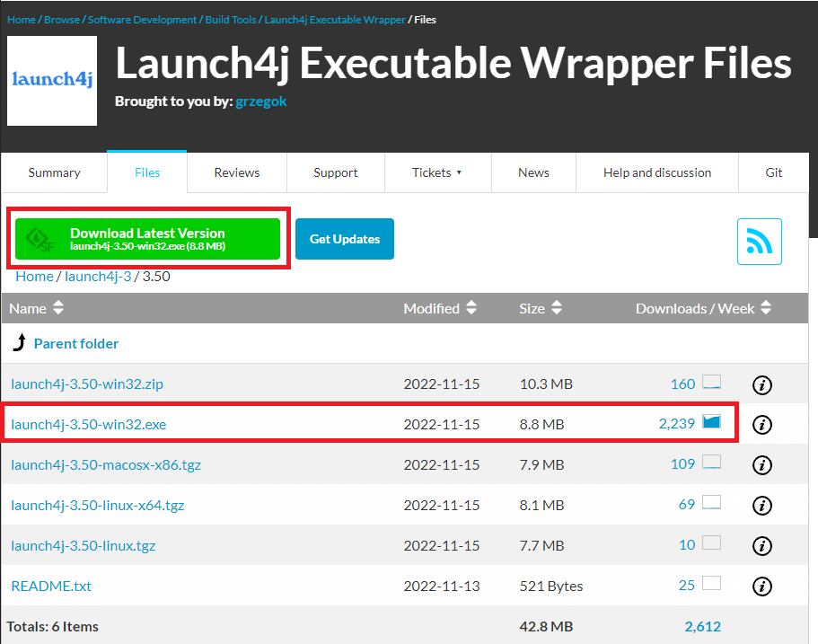Download launch4j-3.50-win32.exe file link
Viewport: 818px width, 644px height.
(89, 424)
